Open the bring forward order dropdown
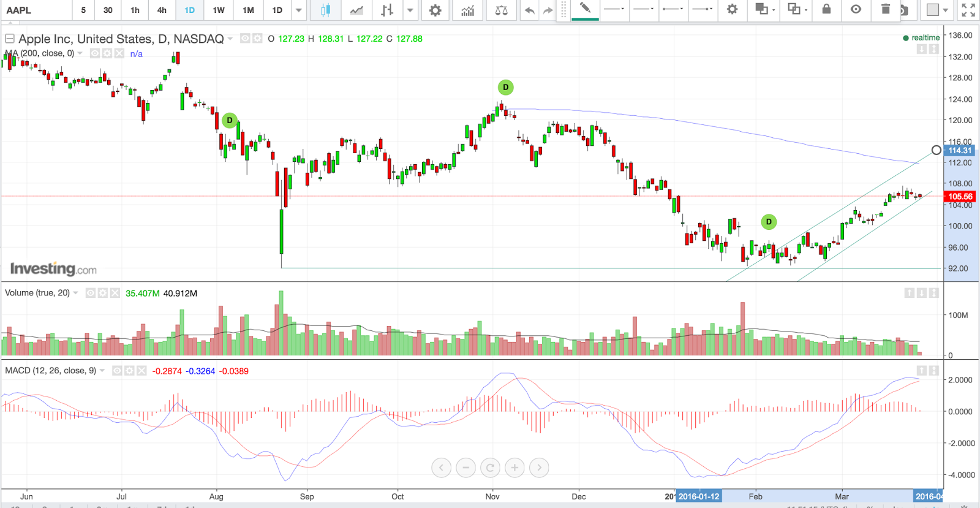Image resolution: width=980 pixels, height=508 pixels. (x=764, y=9)
